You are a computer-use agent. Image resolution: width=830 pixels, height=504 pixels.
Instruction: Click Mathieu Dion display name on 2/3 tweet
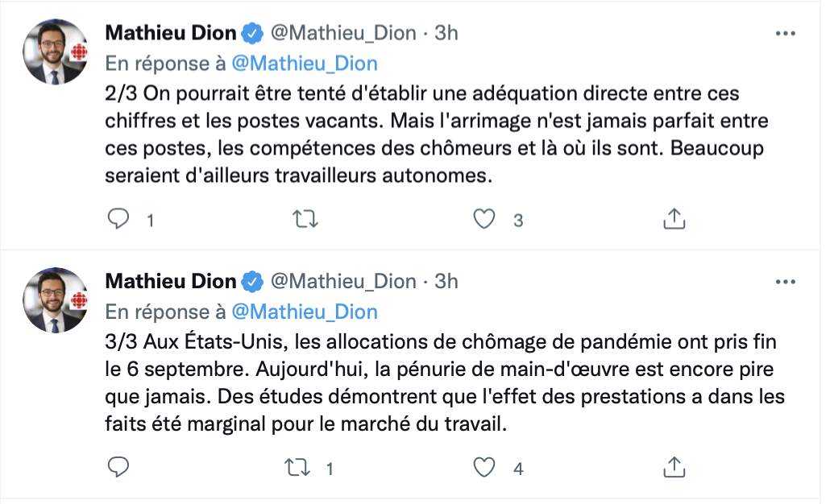pos(171,33)
